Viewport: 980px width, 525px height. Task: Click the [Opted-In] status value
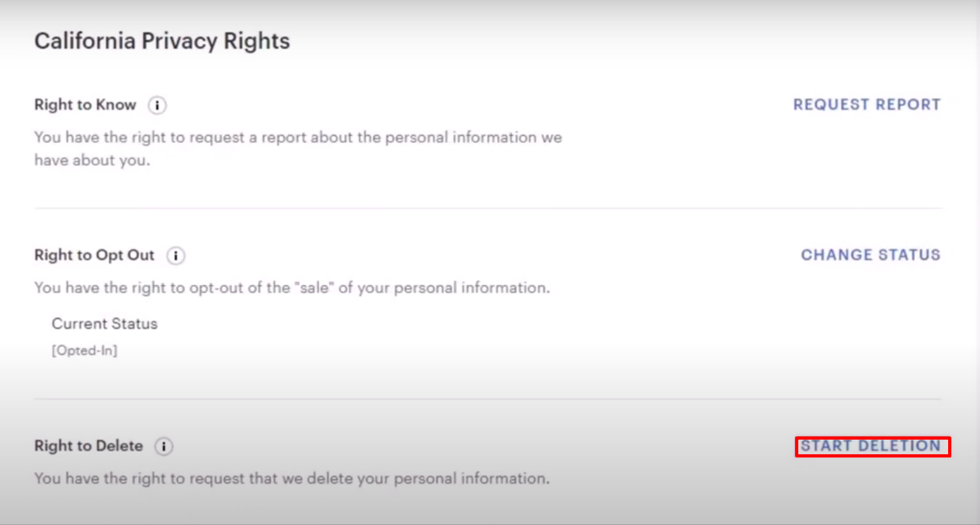(x=85, y=350)
